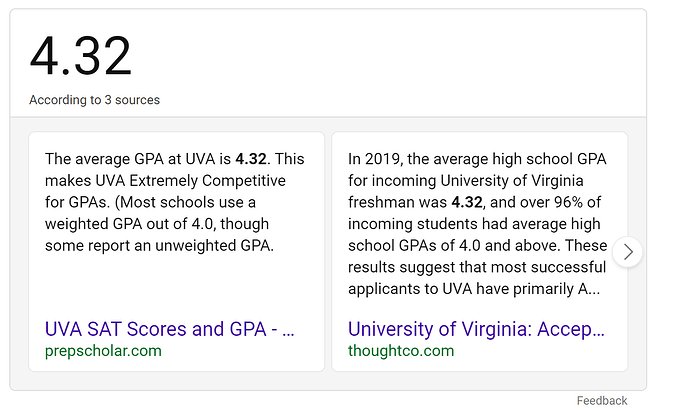The width and height of the screenshot is (690, 415).
Task: Click the bold 4.32 in the PrepScholar snippet
Action: [x=253, y=159]
